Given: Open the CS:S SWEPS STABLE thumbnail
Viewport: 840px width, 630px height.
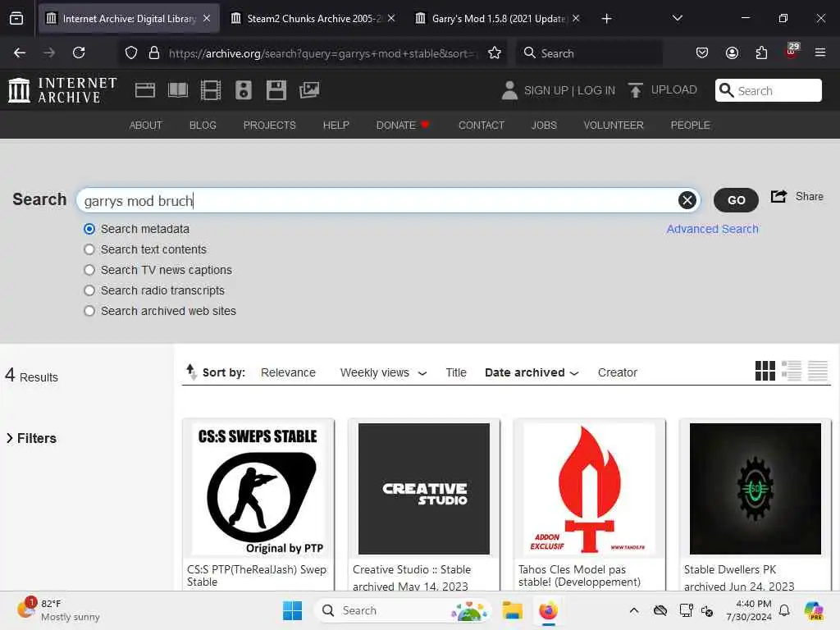Looking at the screenshot, I should pyautogui.click(x=258, y=489).
